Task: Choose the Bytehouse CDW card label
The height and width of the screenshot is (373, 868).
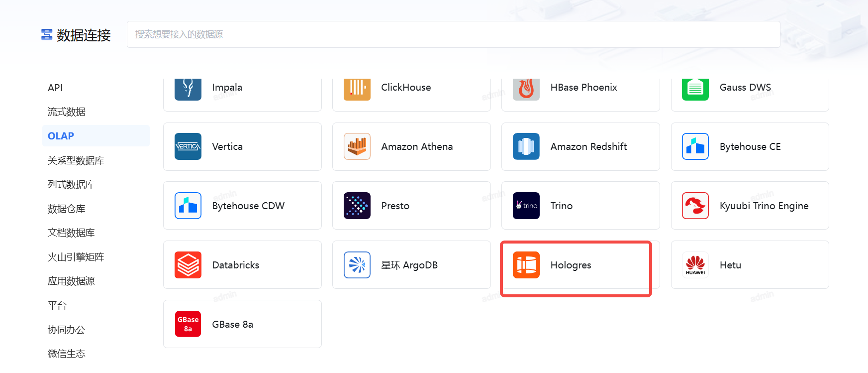Action: 248,206
